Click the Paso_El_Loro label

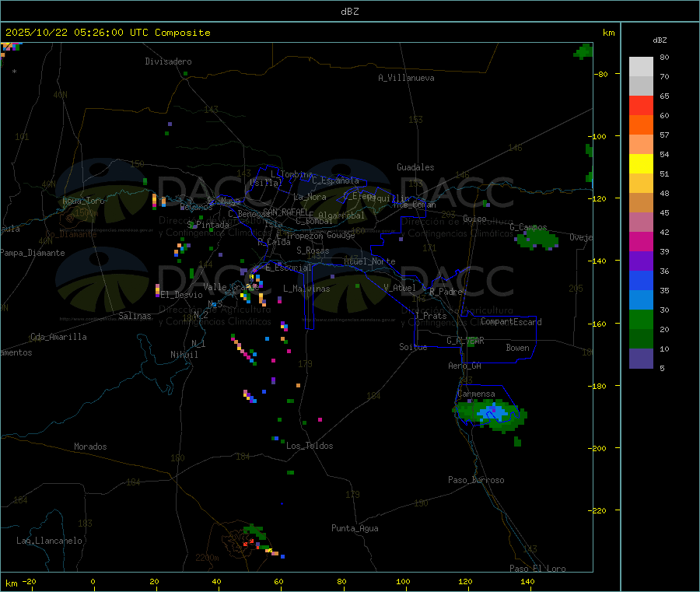537,569
